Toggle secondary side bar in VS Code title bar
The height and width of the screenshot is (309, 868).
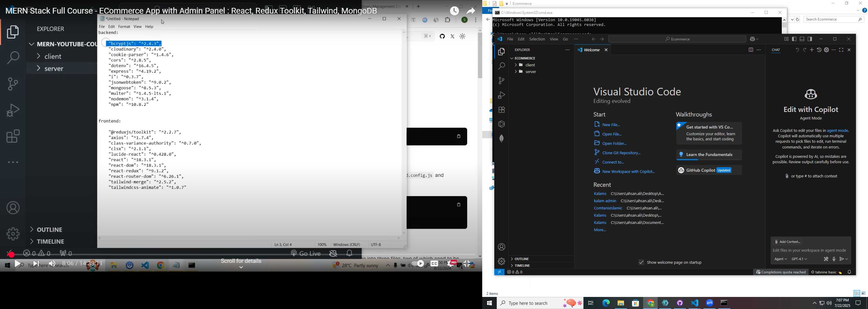coord(810,39)
